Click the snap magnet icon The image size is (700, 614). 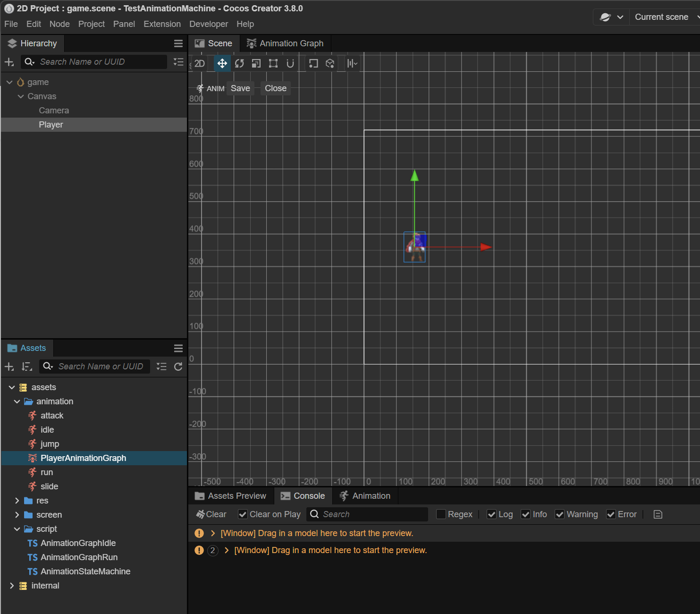click(290, 63)
